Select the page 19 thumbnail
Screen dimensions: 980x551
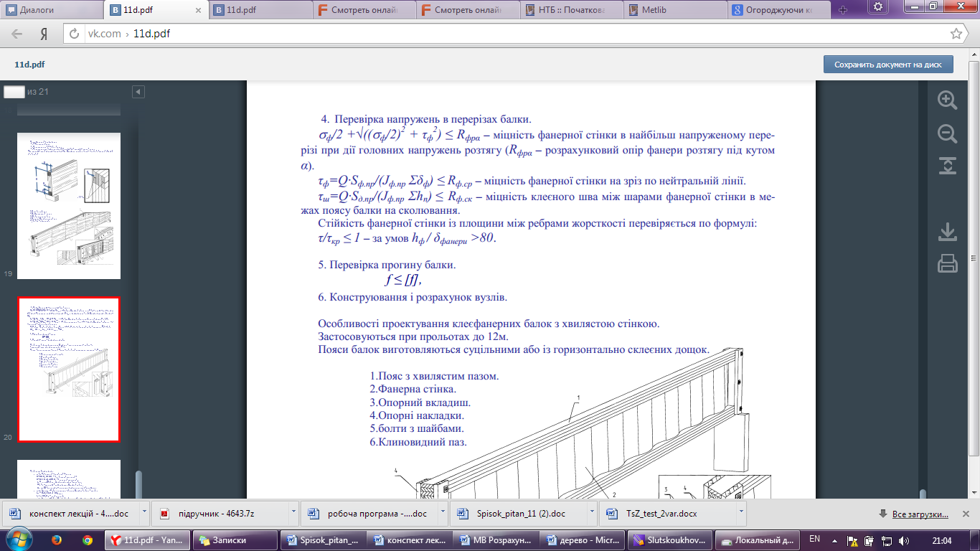tap(69, 206)
